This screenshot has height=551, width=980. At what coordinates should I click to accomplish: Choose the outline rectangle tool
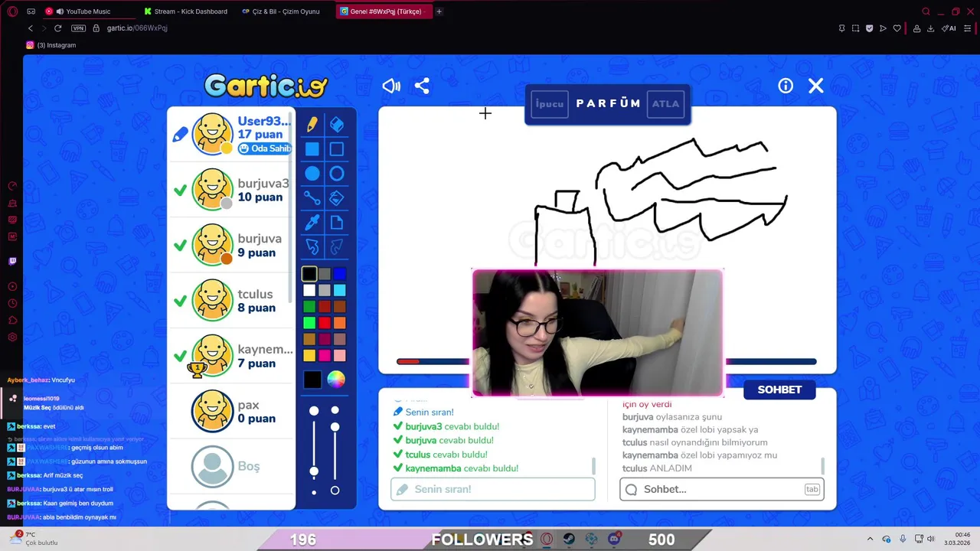click(337, 149)
